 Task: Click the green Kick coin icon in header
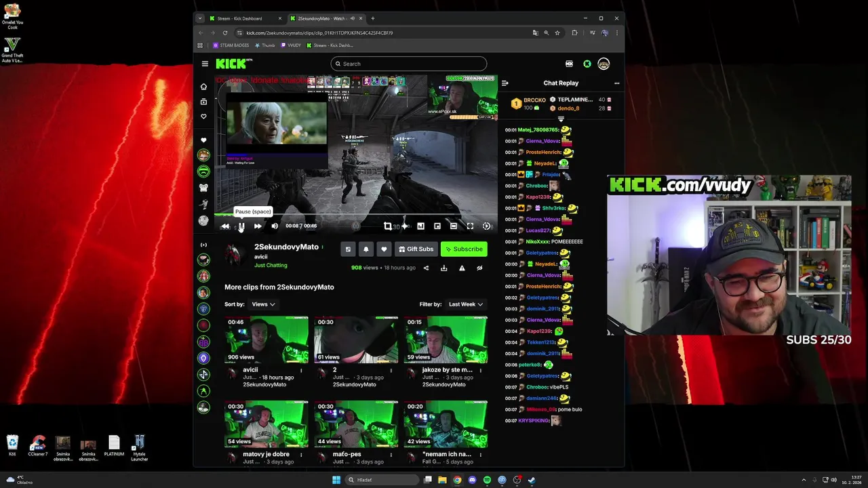tap(587, 64)
